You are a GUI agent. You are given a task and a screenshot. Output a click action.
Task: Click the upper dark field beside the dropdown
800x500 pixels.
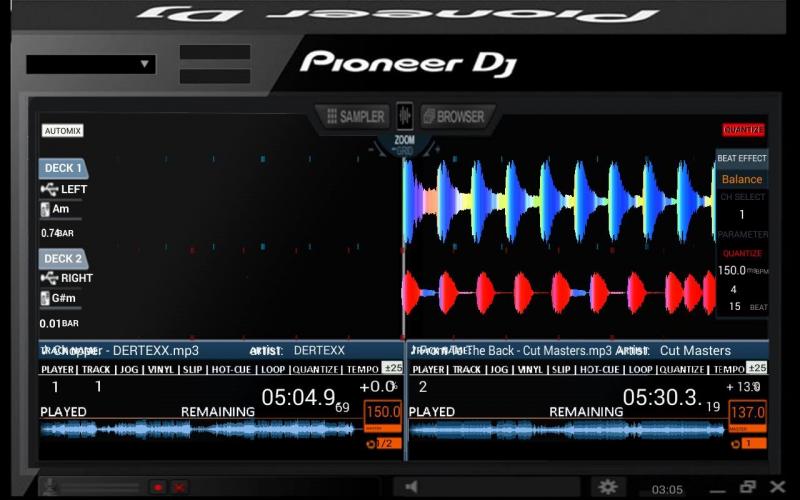pos(215,53)
